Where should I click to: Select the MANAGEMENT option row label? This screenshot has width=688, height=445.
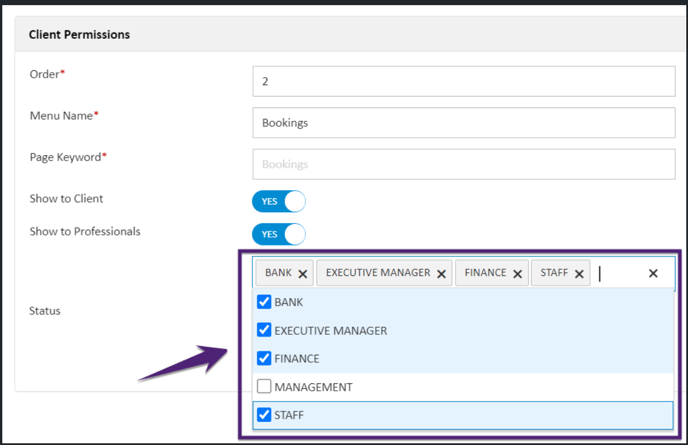point(313,387)
